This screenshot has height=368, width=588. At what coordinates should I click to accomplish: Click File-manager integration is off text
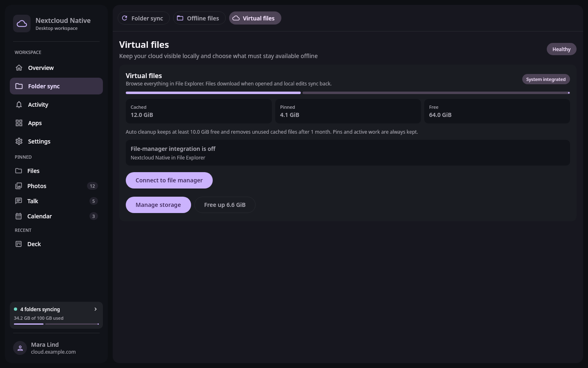(173, 149)
